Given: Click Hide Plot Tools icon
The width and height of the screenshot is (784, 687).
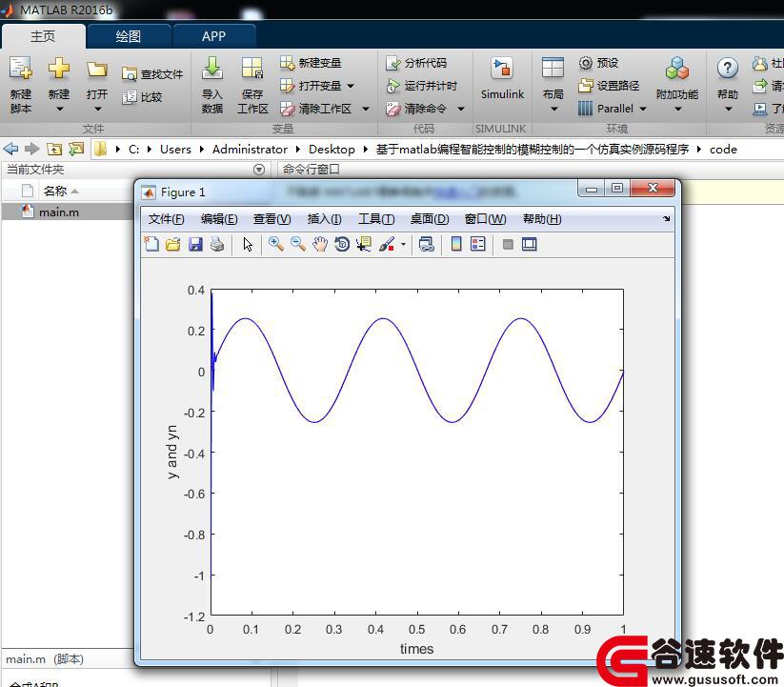Looking at the screenshot, I should (508, 244).
